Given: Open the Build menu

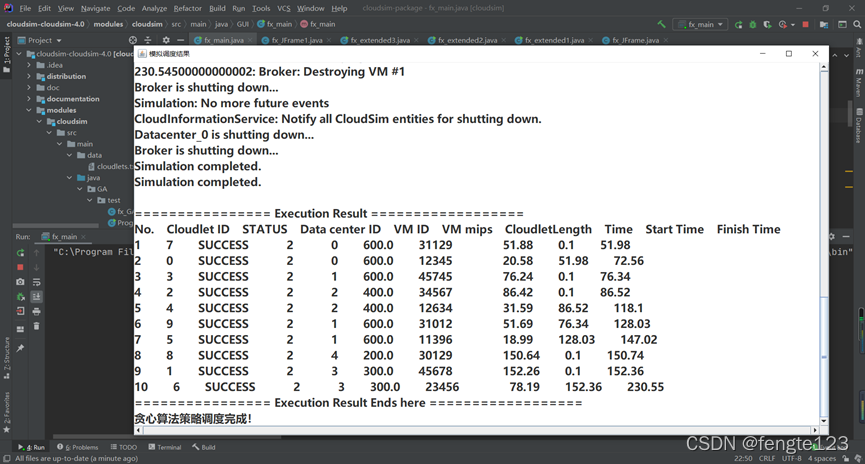Looking at the screenshot, I should tap(217, 8).
